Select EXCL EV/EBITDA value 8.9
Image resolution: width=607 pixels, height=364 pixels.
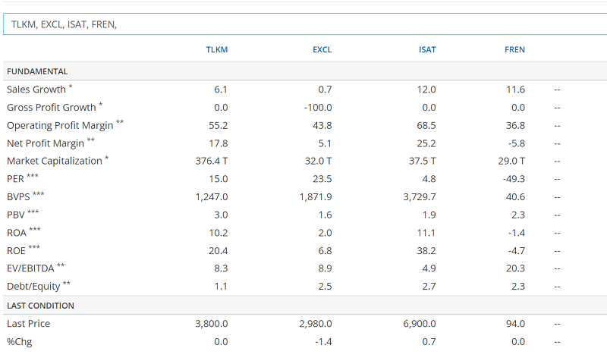tap(325, 268)
